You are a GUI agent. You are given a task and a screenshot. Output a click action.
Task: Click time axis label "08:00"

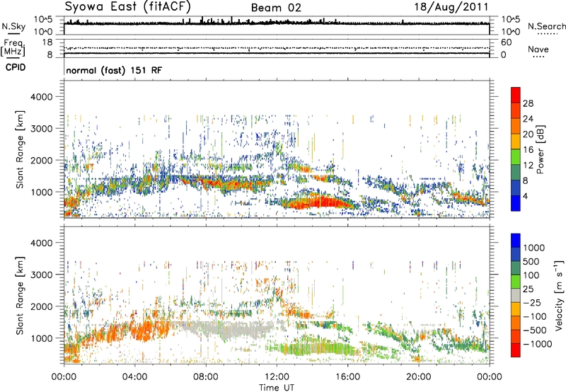(206, 377)
